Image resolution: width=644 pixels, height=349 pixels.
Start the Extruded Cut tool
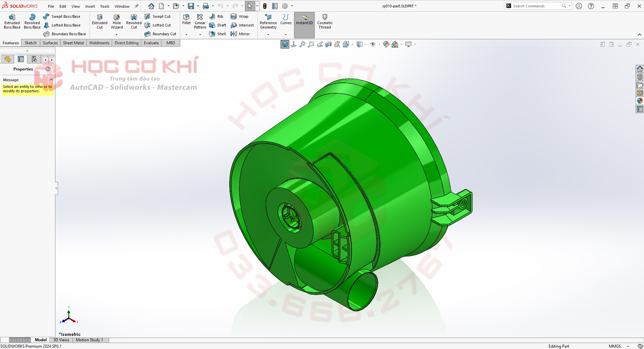click(x=100, y=21)
